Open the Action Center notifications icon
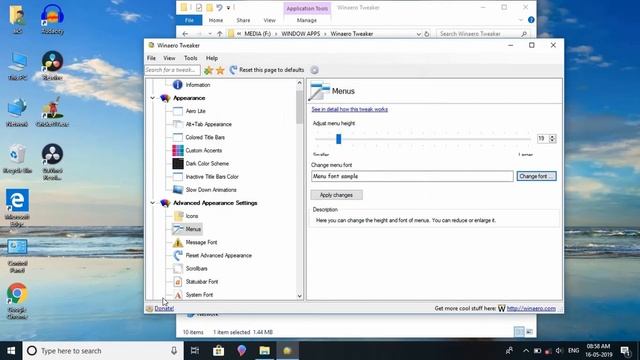Image resolution: width=640 pixels, height=360 pixels. [625, 351]
